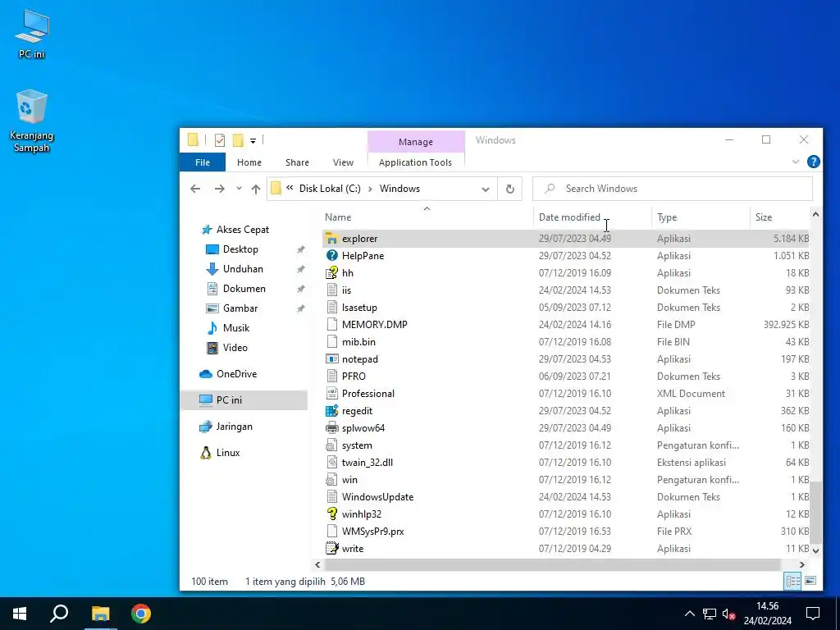This screenshot has height=630, width=840.
Task: Select the explorer application file icon
Action: click(x=331, y=239)
